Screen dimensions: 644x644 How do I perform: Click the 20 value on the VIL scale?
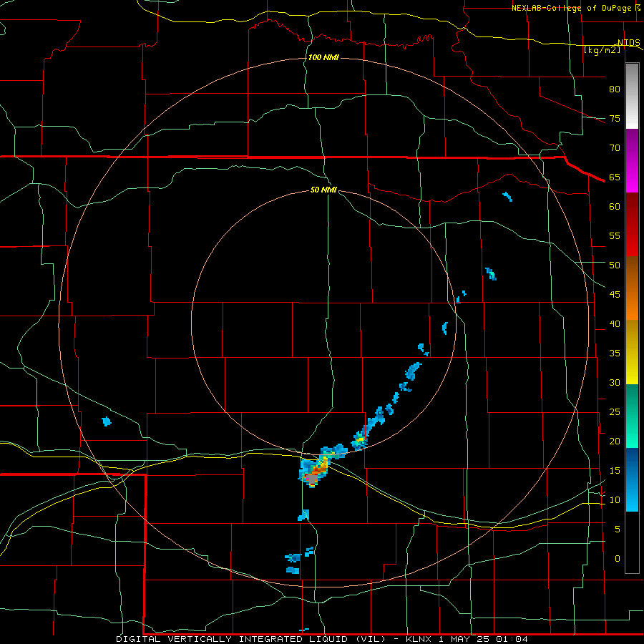615,441
